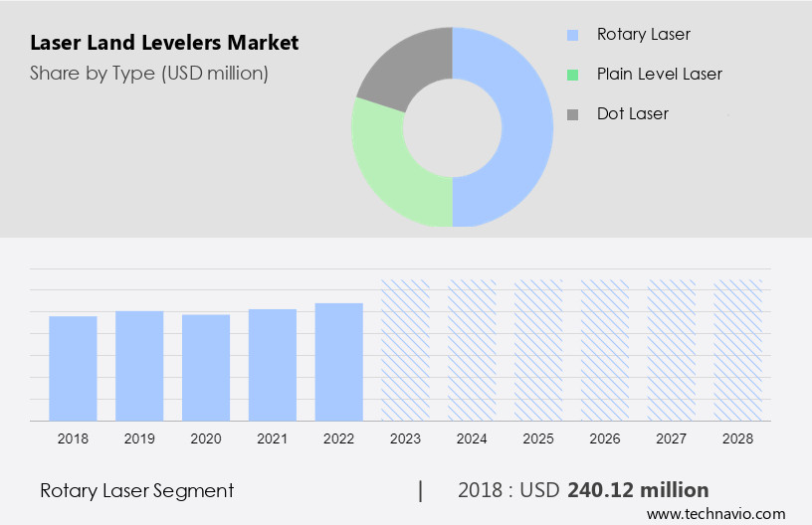Select the Rotary Laser legend label
The width and height of the screenshot is (812, 525).
[x=643, y=35]
